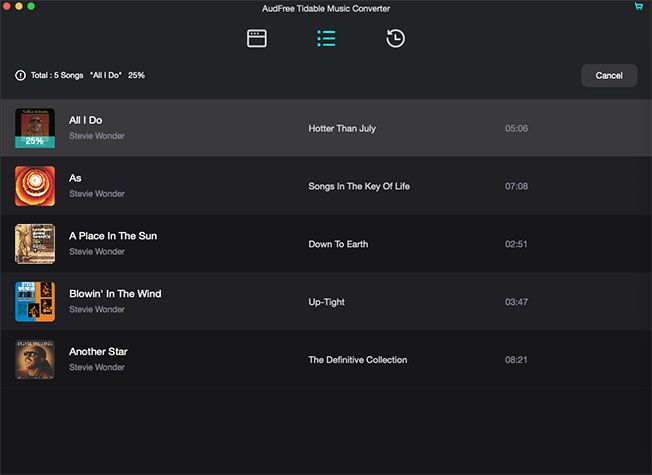This screenshot has height=475, width=652.
Task: Open the built-in browser window view
Action: tap(257, 39)
